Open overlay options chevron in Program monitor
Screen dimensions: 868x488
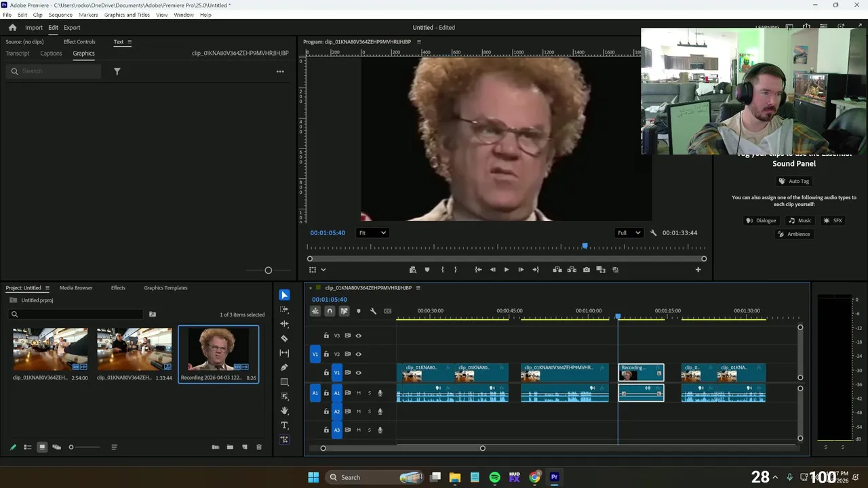[x=323, y=270]
